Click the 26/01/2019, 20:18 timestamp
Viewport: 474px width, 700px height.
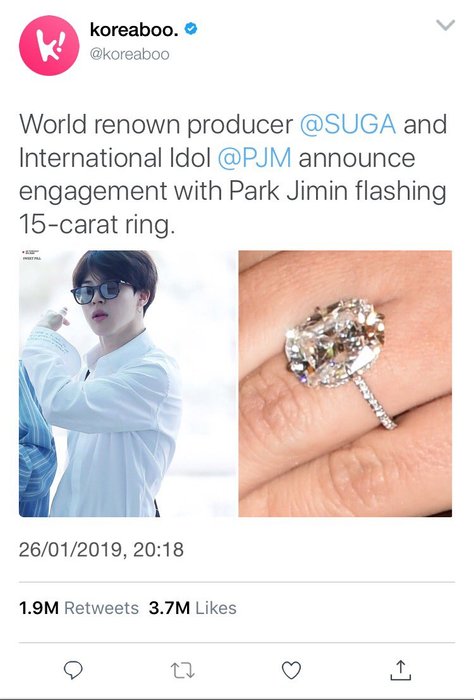click(101, 550)
